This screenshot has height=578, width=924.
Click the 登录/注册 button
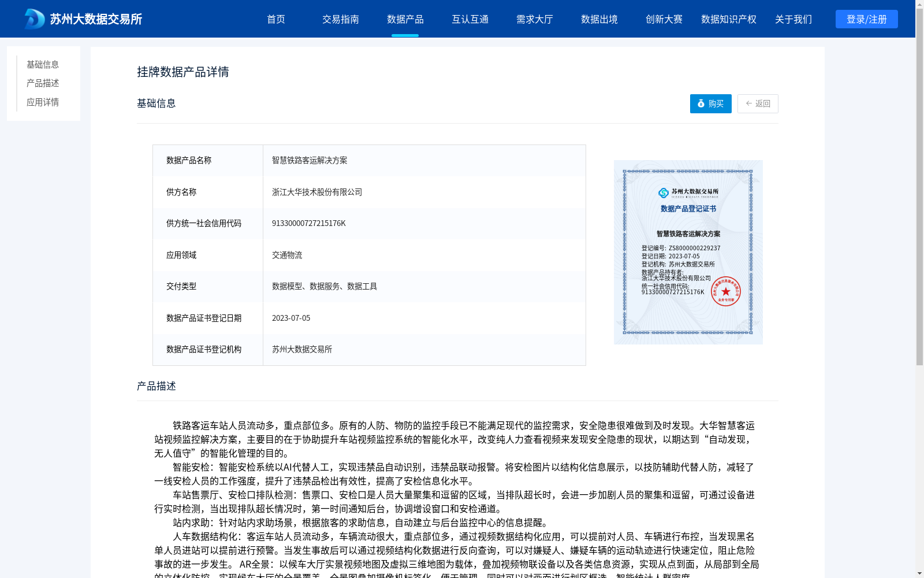(x=867, y=19)
